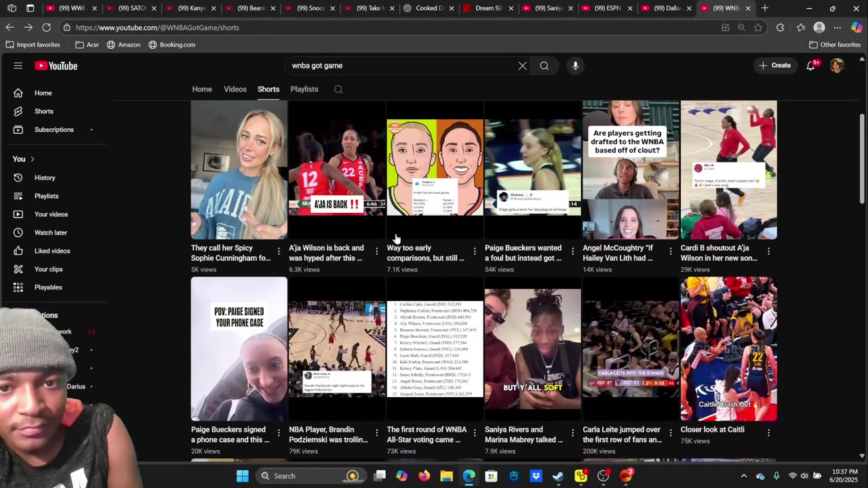The width and height of the screenshot is (868, 488).
Task: Start voice search with the microphone
Action: (x=575, y=66)
